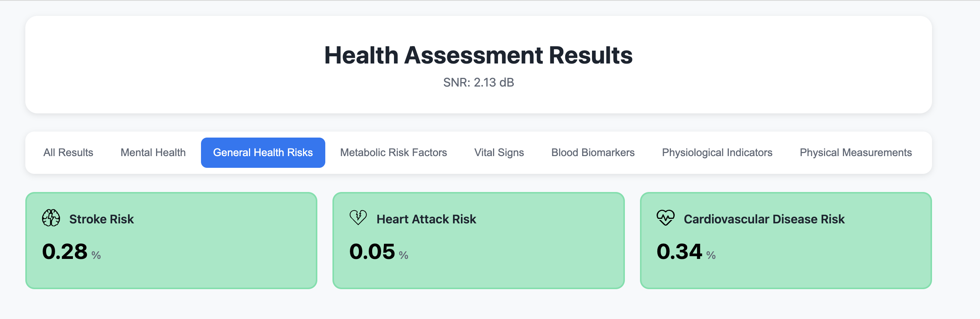Click the Health Assessment Results heading
Viewport: 980px width, 319px height.
(478, 55)
